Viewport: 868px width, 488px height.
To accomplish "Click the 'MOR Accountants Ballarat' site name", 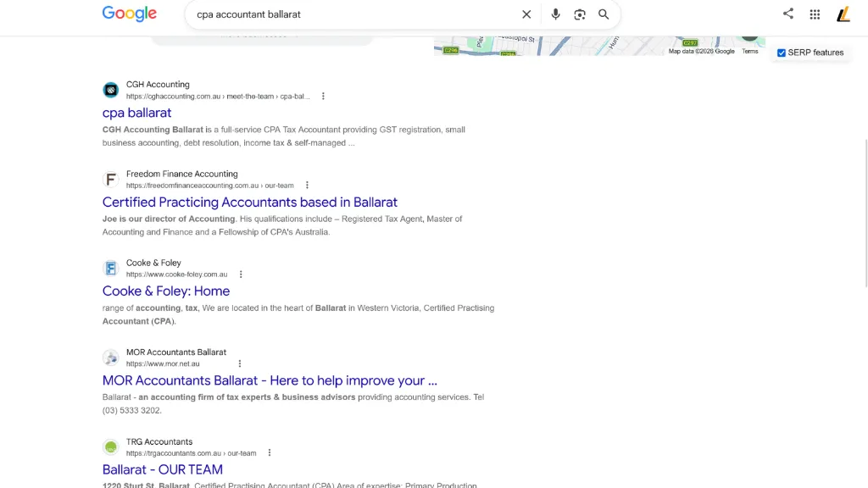I will tap(176, 352).
